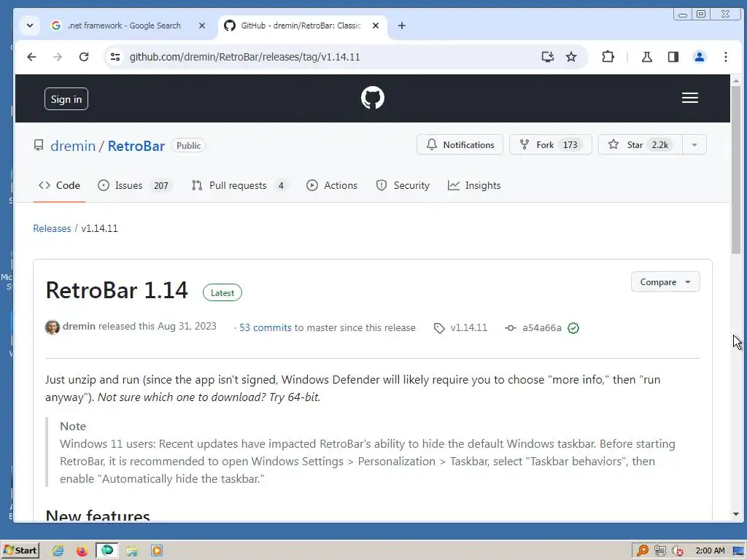Click the scrollbar down arrow

point(736,514)
